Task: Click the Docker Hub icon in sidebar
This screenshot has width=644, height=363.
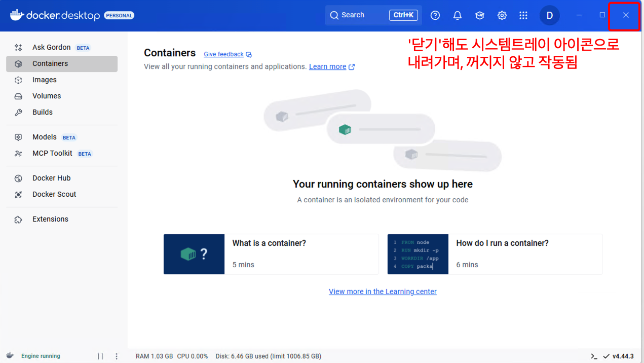Action: coord(18,178)
